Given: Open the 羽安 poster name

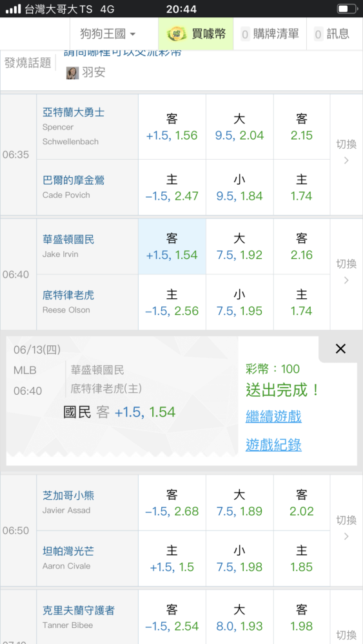Looking at the screenshot, I should click(93, 73).
